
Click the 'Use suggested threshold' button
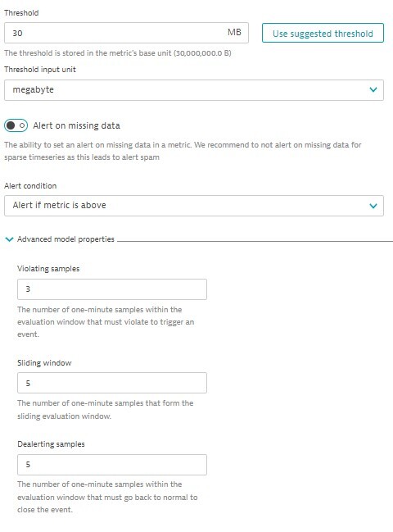click(x=323, y=33)
